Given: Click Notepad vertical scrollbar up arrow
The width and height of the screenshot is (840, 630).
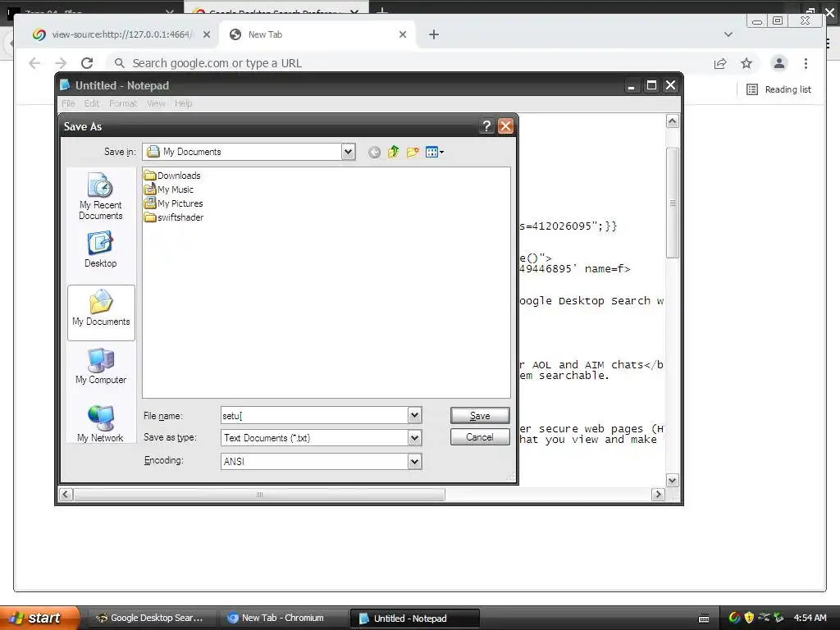Looking at the screenshot, I should coord(673,121).
